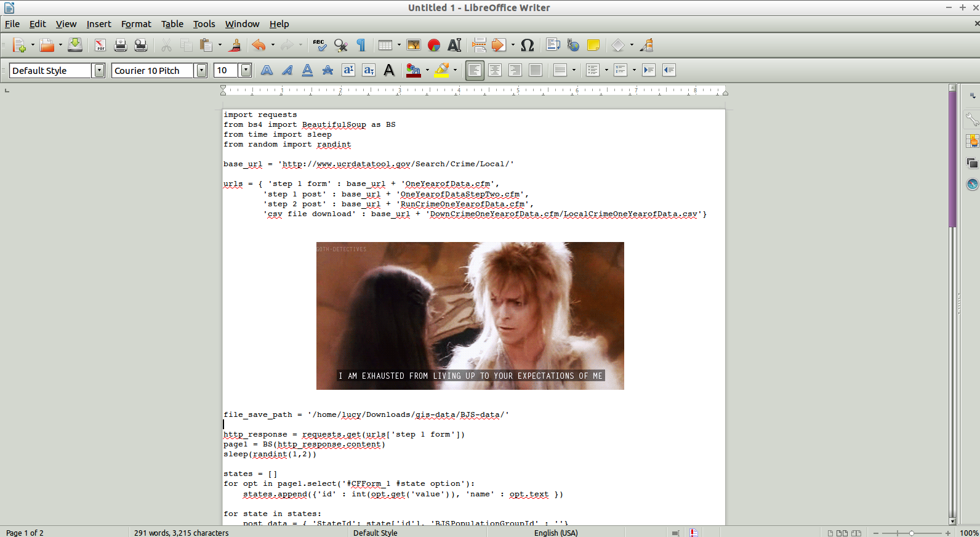This screenshot has height=537, width=980.
Task: Run the ABC spelling check
Action: click(x=319, y=45)
